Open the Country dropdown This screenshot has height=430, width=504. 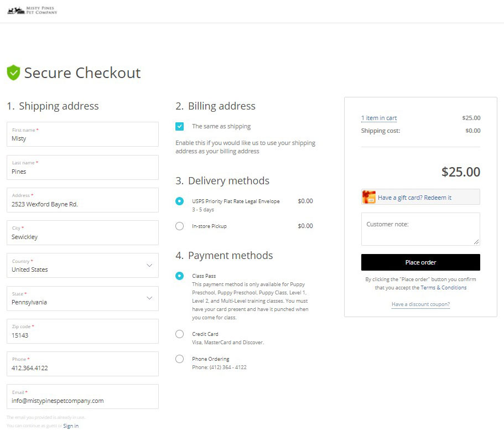click(x=82, y=266)
